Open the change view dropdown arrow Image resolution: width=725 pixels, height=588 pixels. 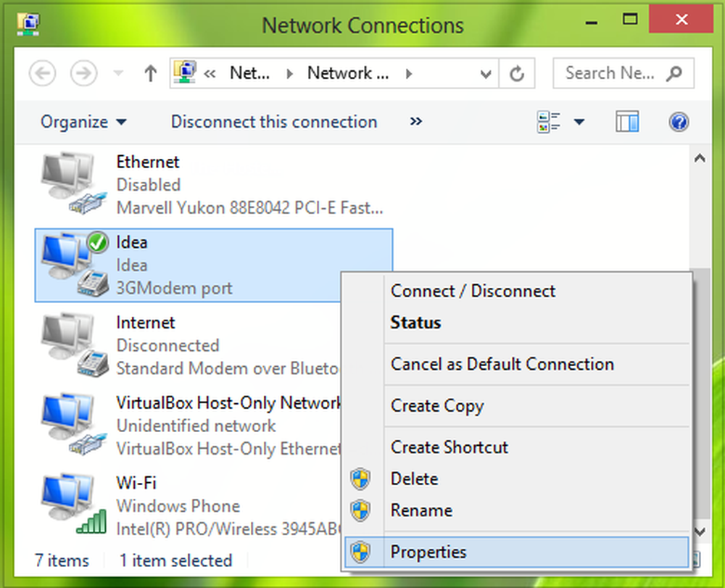pyautogui.click(x=579, y=122)
